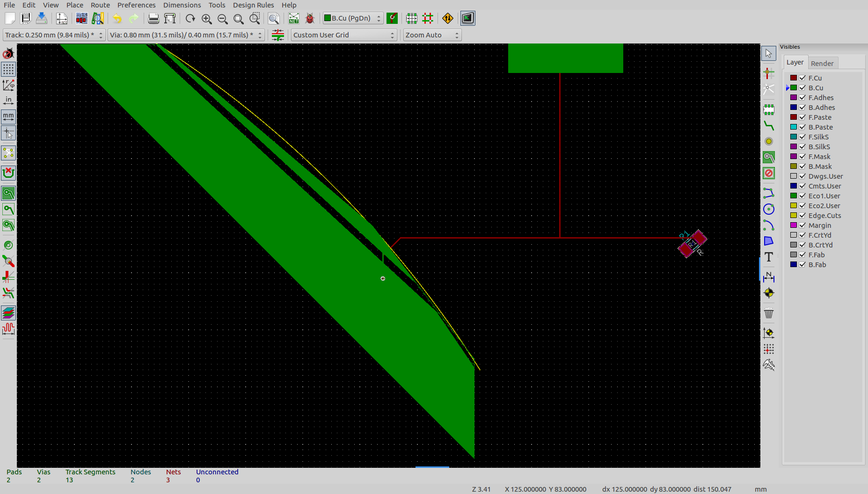This screenshot has width=868, height=494.
Task: Open the Design Rules menu
Action: click(253, 5)
